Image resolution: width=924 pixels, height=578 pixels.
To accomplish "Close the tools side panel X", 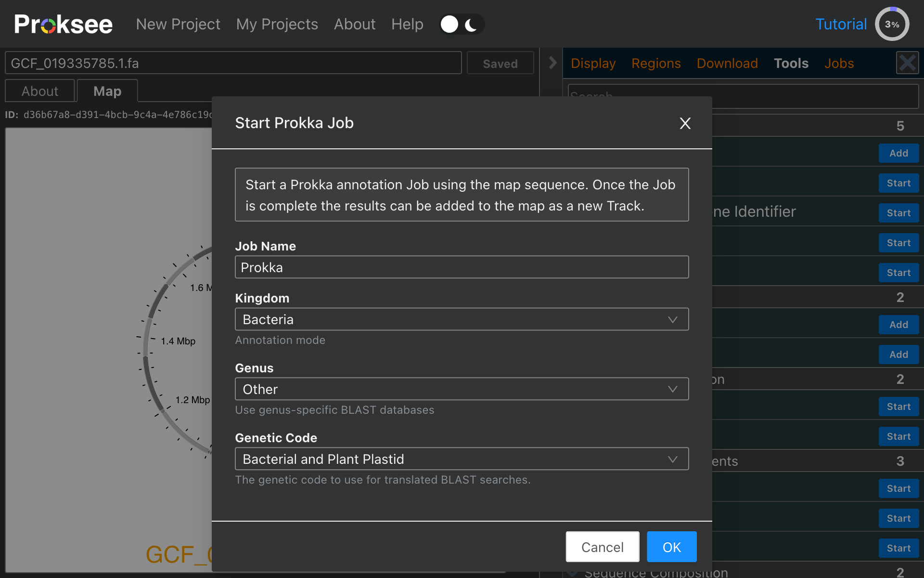I will pyautogui.click(x=907, y=63).
